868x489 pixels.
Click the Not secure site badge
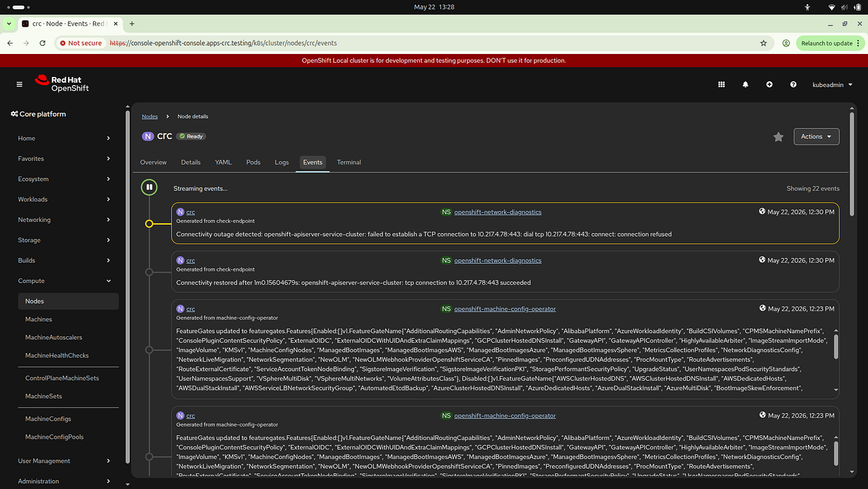(80, 43)
